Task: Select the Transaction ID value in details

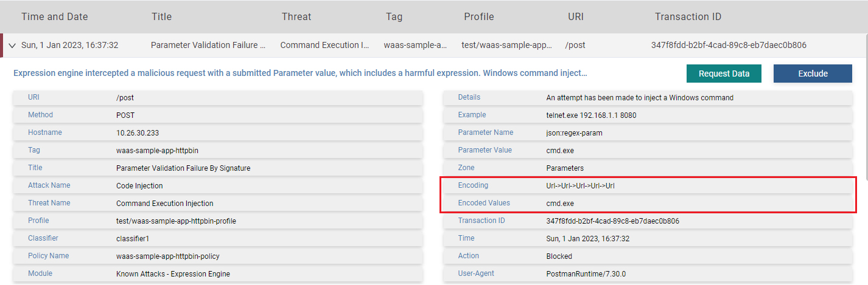Action: [x=612, y=221]
